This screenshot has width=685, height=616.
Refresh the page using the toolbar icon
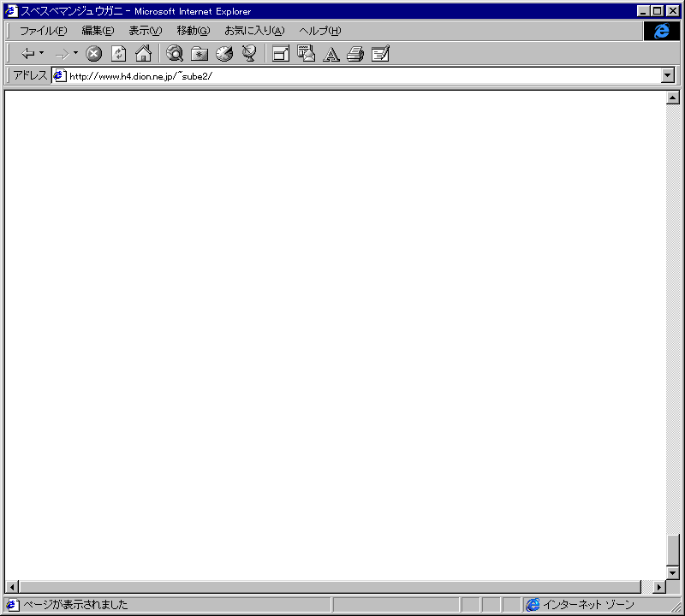(118, 54)
